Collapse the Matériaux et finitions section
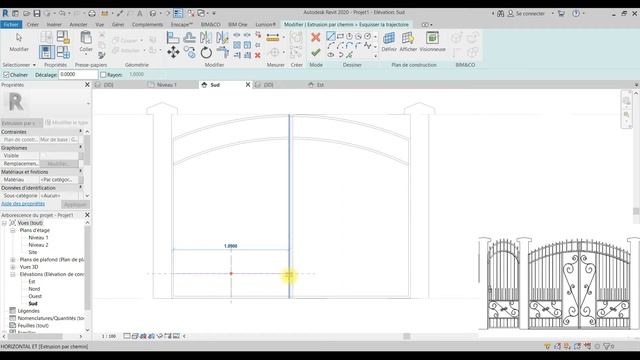Image resolution: width=640 pixels, height=360 pixels. click(80, 171)
